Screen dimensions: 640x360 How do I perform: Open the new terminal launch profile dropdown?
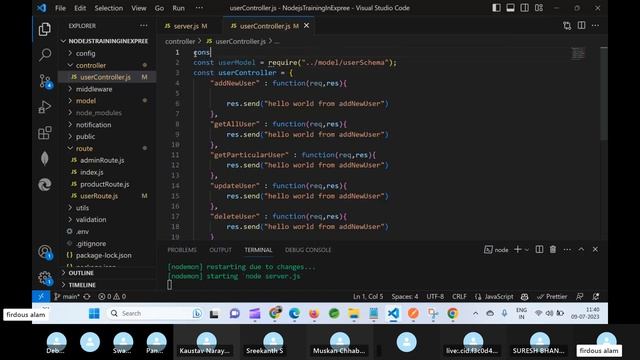pyautogui.click(x=527, y=249)
